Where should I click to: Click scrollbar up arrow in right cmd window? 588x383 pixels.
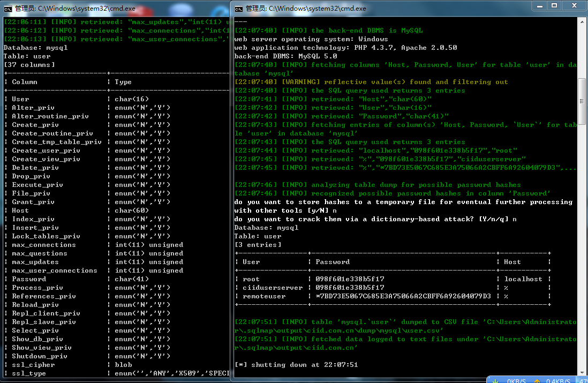(582, 22)
